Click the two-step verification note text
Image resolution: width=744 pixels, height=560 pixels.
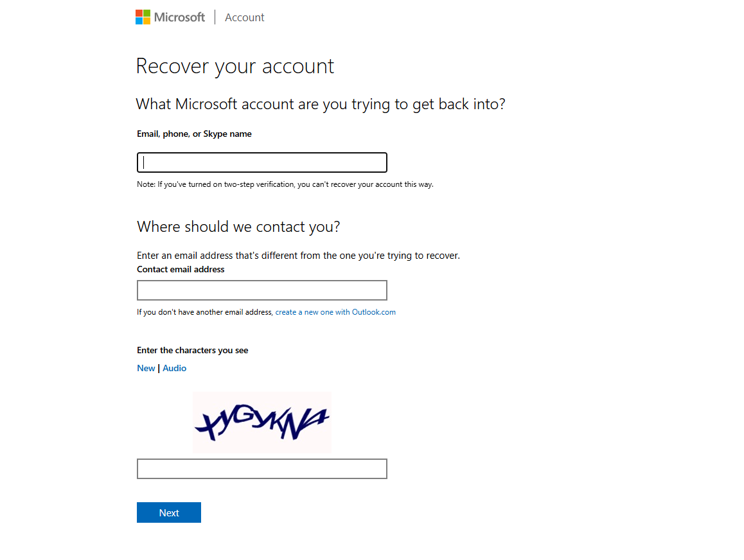tap(285, 184)
